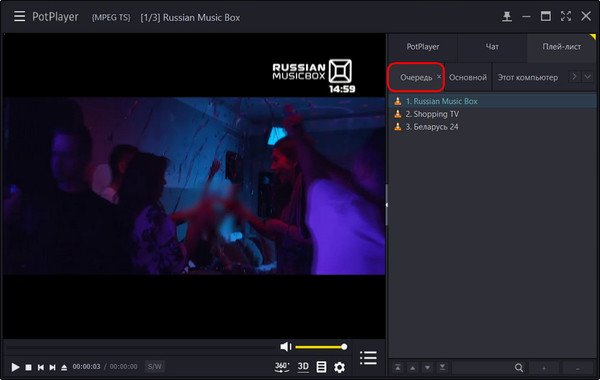Toggle 3D video mode
The image size is (600, 380).
[303, 367]
